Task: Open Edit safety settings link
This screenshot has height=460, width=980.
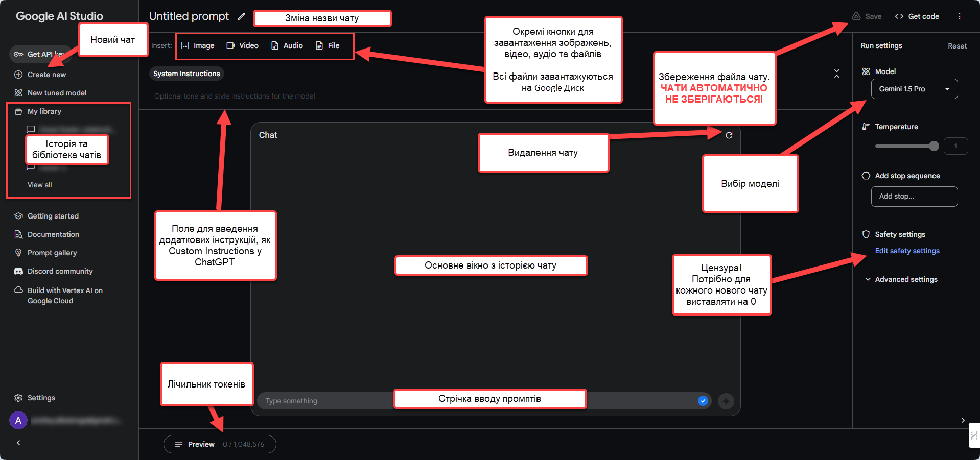Action: [907, 251]
